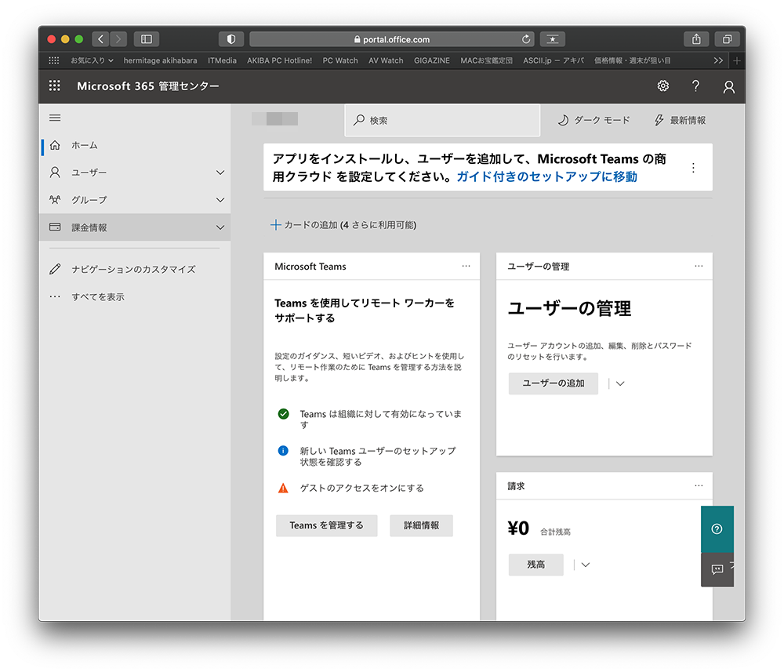Reload the page in the address bar
Image resolution: width=784 pixels, height=672 pixels.
tap(526, 39)
